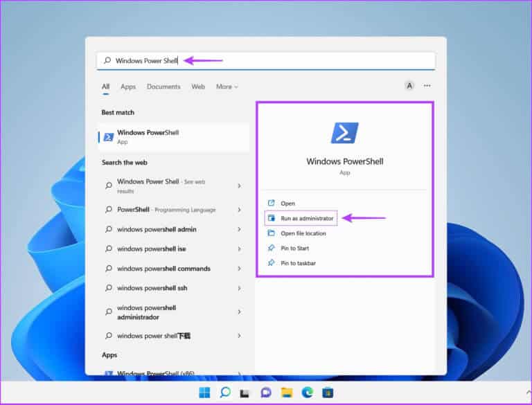This screenshot has height=405, width=532.
Task: Switch to the All tab
Action: 106,87
